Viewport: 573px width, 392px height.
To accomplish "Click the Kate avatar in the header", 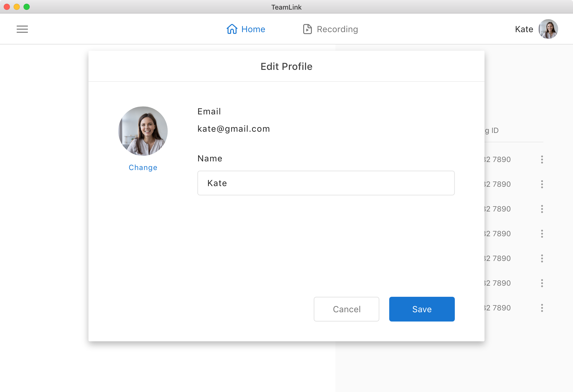I will point(548,29).
